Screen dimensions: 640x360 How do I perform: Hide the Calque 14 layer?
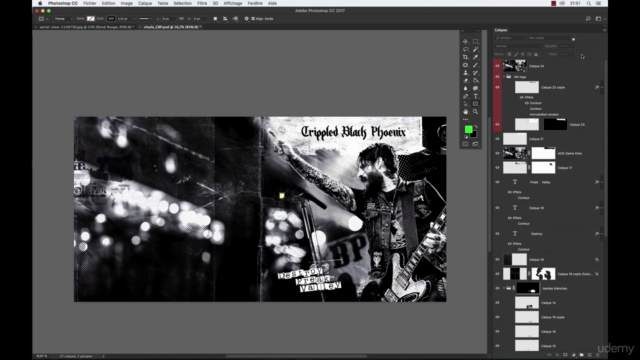[x=497, y=303]
